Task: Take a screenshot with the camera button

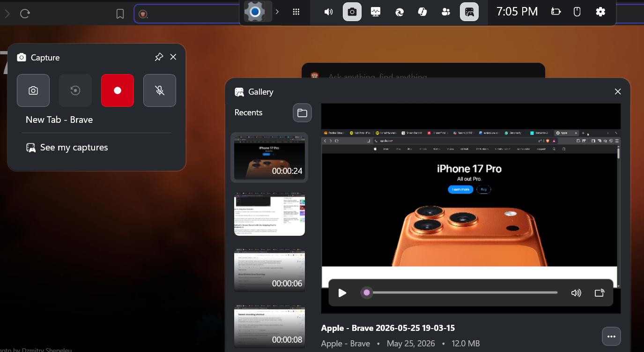Action: pyautogui.click(x=33, y=90)
